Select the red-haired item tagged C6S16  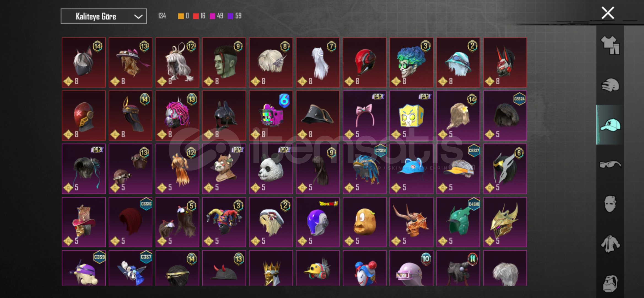coord(130,222)
